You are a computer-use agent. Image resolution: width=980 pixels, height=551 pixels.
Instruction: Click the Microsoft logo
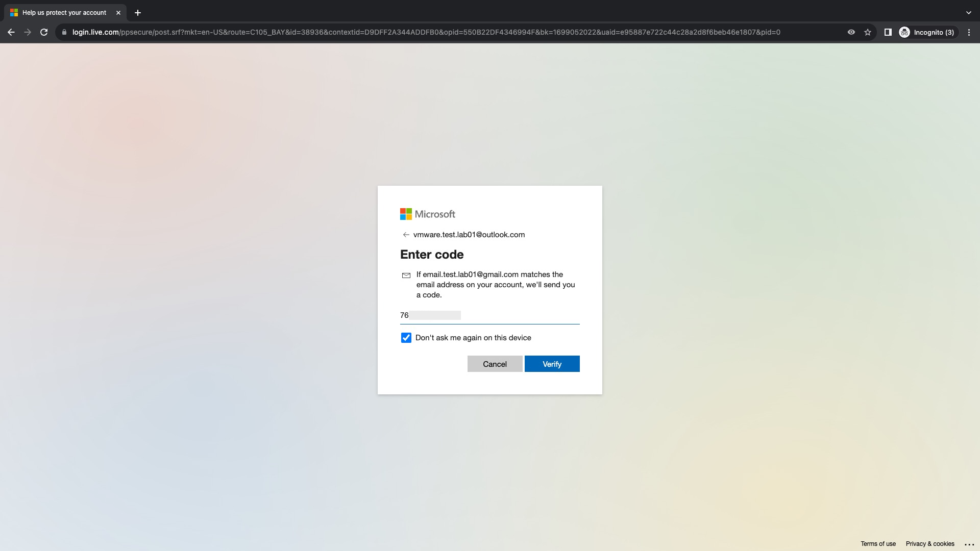[x=428, y=214]
